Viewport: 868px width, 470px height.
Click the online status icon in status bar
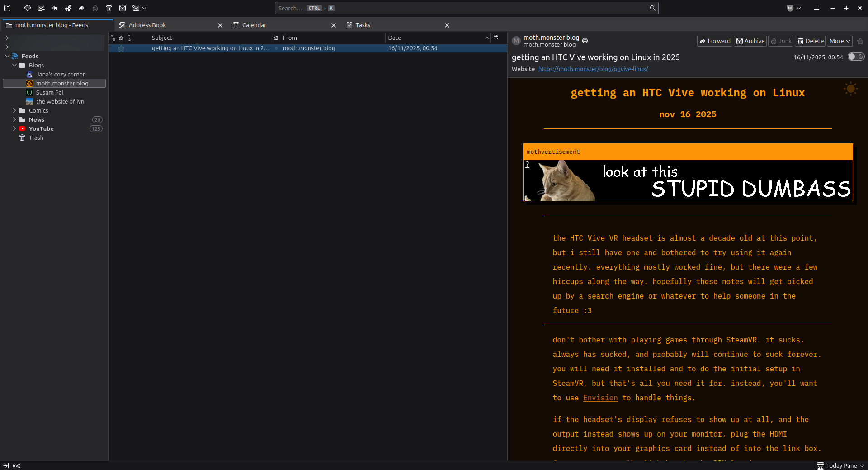point(17,465)
